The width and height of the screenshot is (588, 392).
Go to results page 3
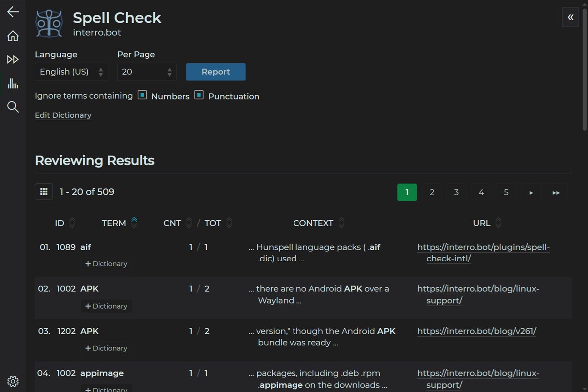456,192
